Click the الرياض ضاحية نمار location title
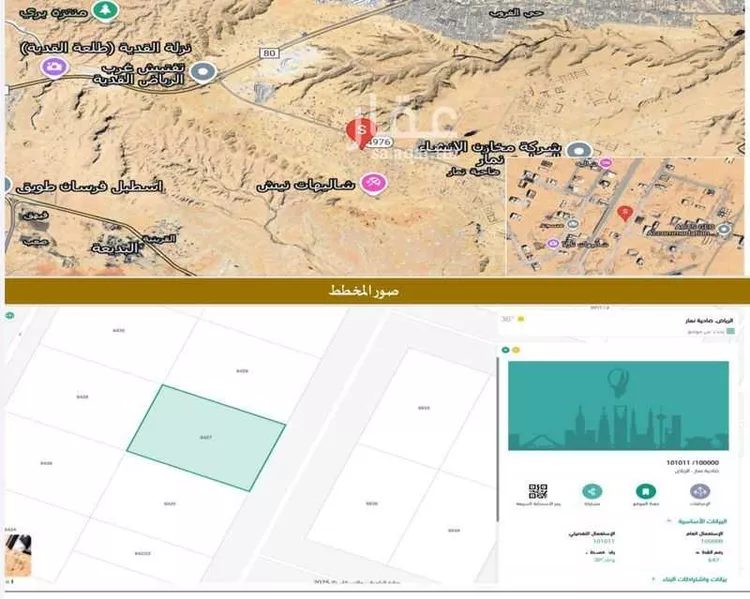The height and width of the screenshot is (599, 750). 709,320
